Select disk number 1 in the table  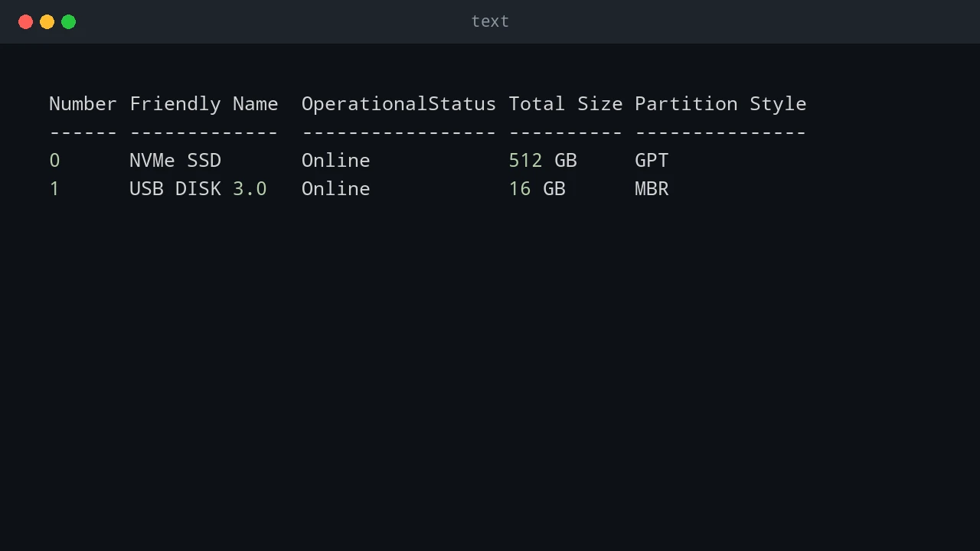point(54,188)
